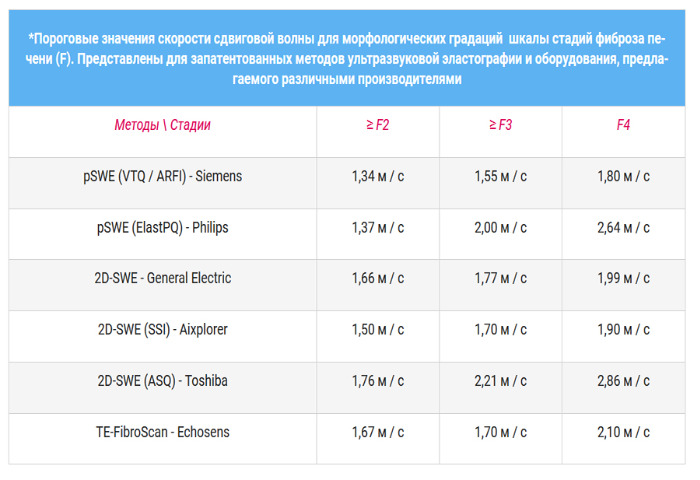Image resolution: width=700 pixels, height=480 pixels.
Task: Select the 2,86 м / с value cell
Action: point(623,380)
